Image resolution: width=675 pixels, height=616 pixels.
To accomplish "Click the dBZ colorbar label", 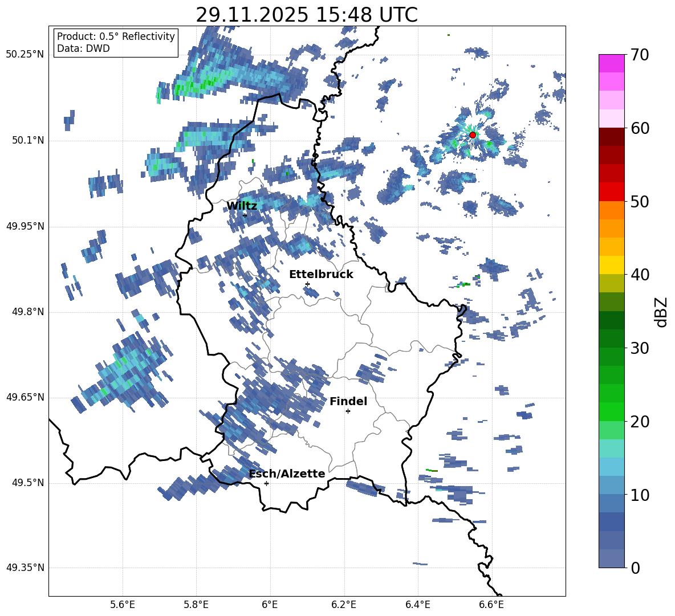I will [661, 312].
